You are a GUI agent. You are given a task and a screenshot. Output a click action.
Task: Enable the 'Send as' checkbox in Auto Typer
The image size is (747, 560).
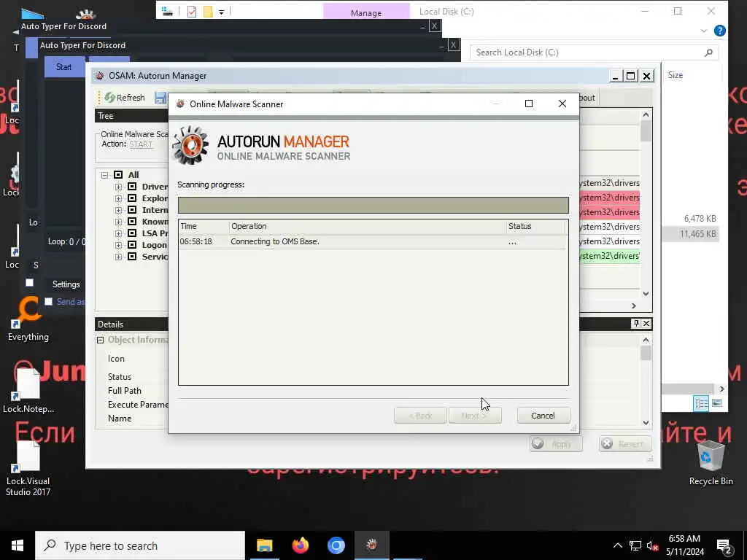49,301
